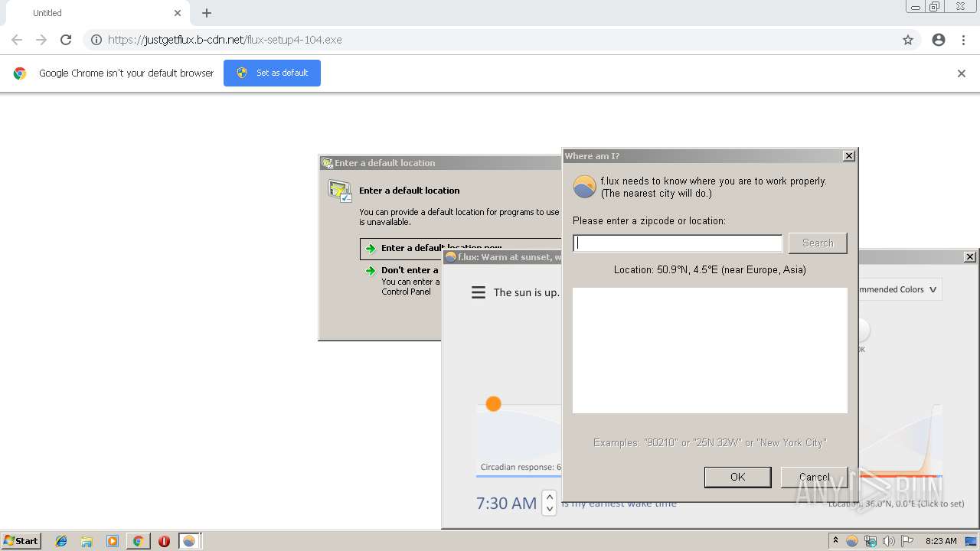Show hidden system tray icons
This screenshot has width=980, height=551.
pyautogui.click(x=835, y=541)
